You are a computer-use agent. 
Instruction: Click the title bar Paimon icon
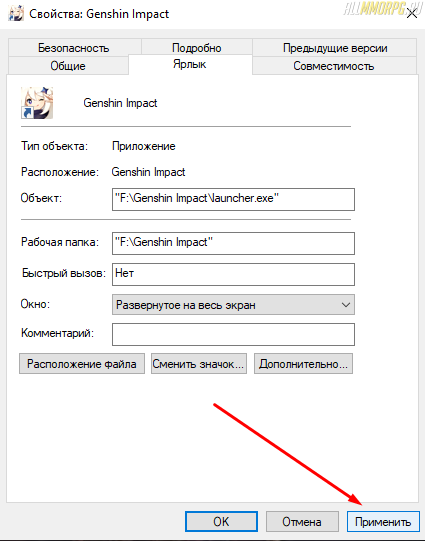click(x=16, y=13)
